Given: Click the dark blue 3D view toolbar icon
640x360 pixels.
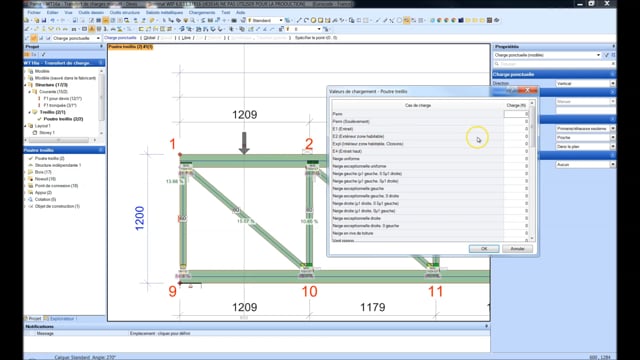Looking at the screenshot, I should click(461, 20).
